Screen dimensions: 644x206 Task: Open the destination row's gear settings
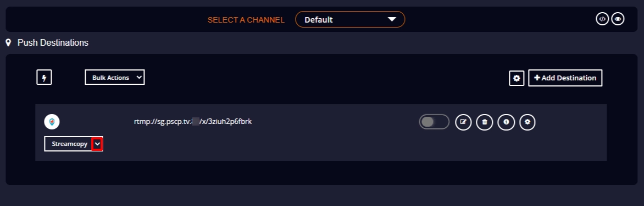point(528,122)
